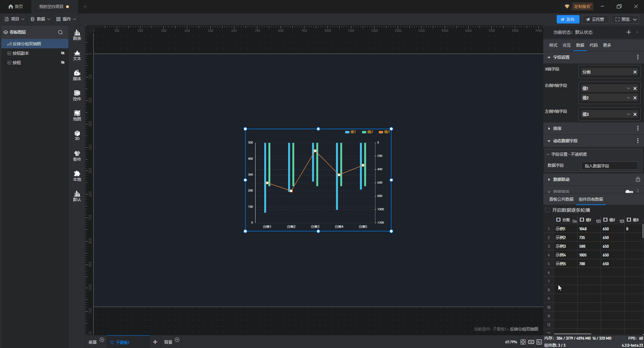The height and width of the screenshot is (348, 644).
Task: Toggle visibility of 按钮 layer
Action: (x=62, y=62)
